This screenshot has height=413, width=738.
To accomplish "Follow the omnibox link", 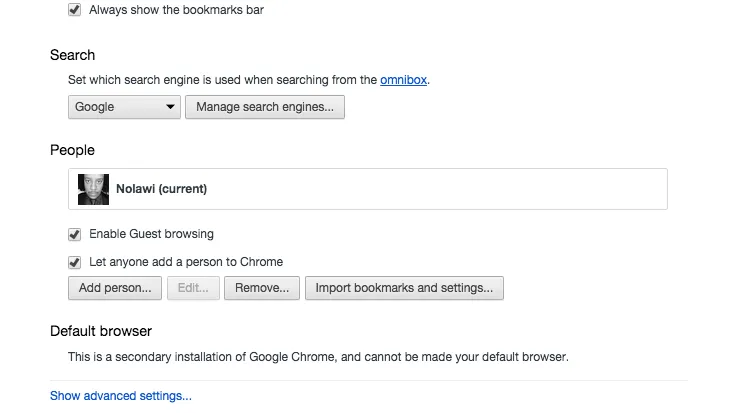I will coord(403,80).
